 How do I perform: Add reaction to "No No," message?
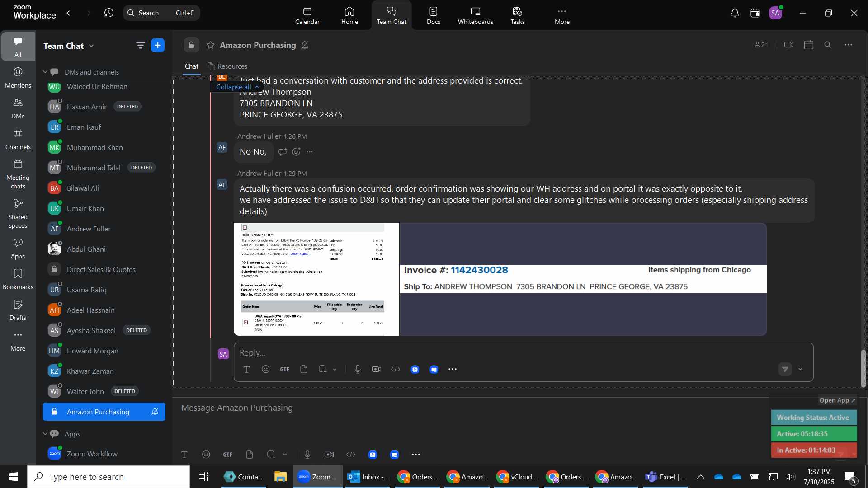(x=296, y=152)
